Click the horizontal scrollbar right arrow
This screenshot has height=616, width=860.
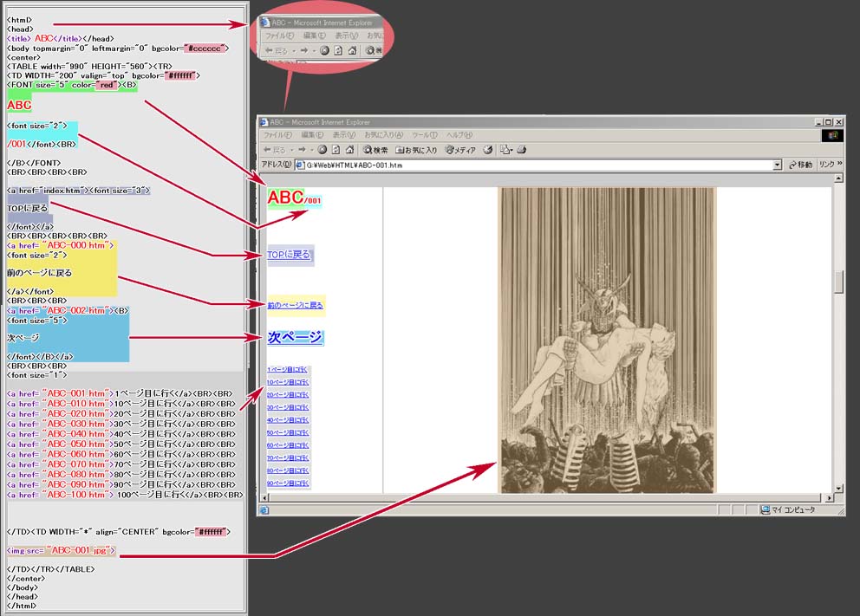tap(829, 497)
